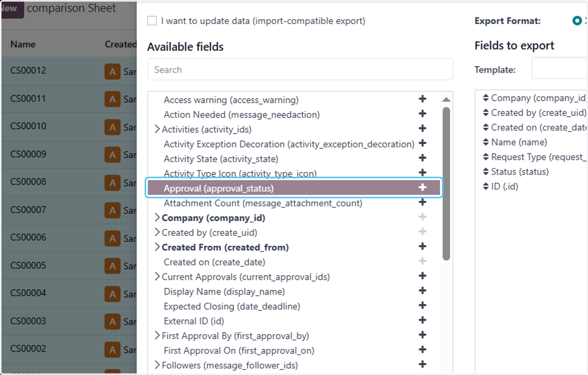
Task: Grab sort handle of ID (.id) export field
Action: [x=486, y=186]
